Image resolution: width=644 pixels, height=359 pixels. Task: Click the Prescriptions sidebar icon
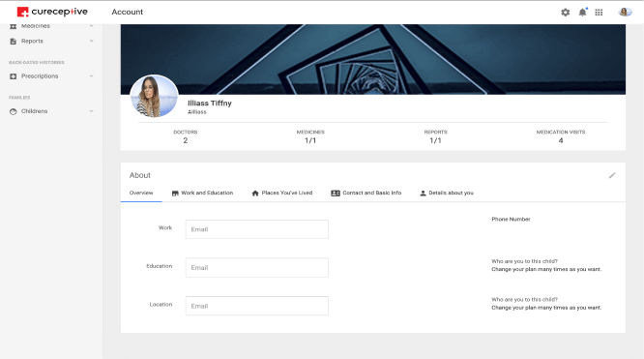[14, 76]
